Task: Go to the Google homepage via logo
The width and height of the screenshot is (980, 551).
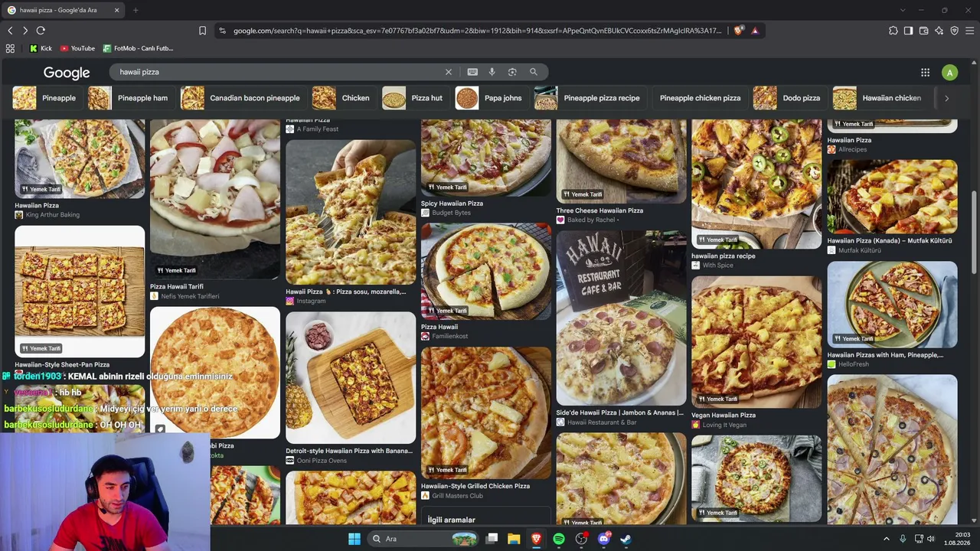Action: [67, 73]
